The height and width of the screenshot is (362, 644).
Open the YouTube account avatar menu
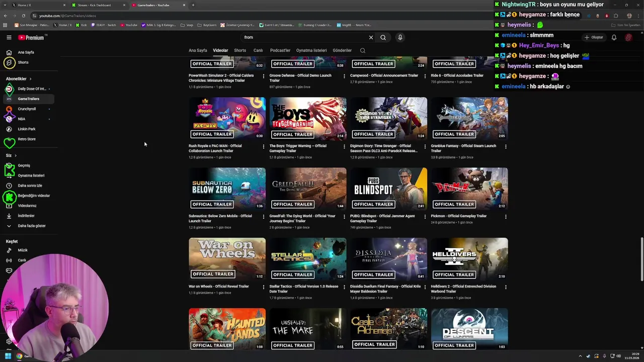pos(628,37)
